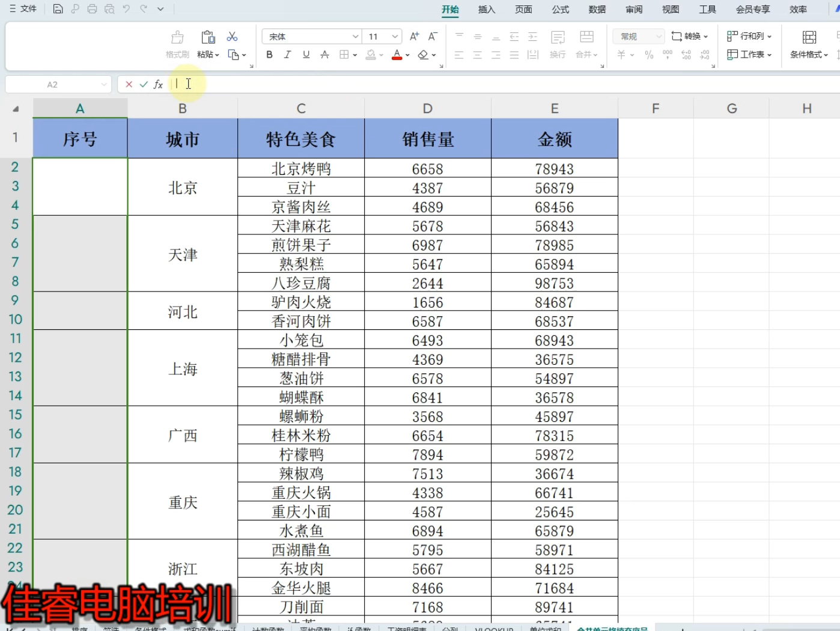Click the Undo arrow icon
Screen dimensions: 840x631
[126, 9]
